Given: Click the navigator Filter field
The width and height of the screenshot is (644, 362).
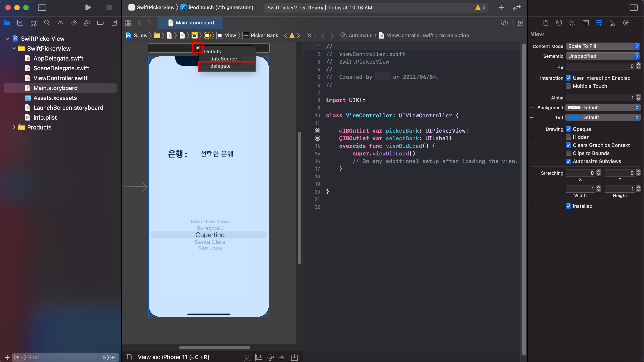Looking at the screenshot, I should coord(62,357).
